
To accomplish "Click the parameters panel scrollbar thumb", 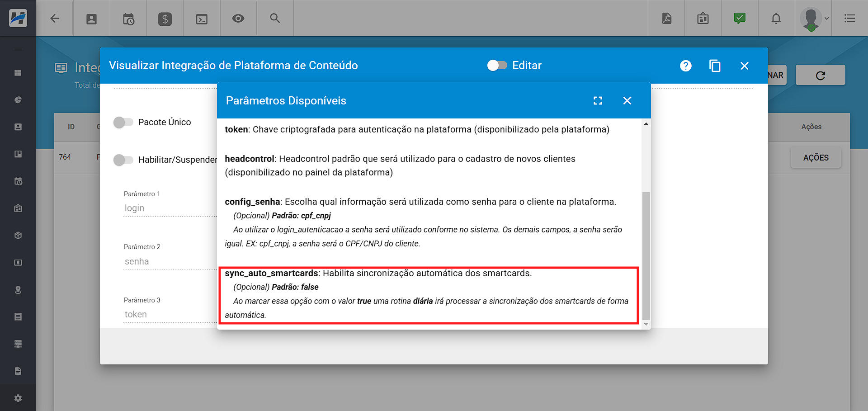I will pyautogui.click(x=646, y=255).
